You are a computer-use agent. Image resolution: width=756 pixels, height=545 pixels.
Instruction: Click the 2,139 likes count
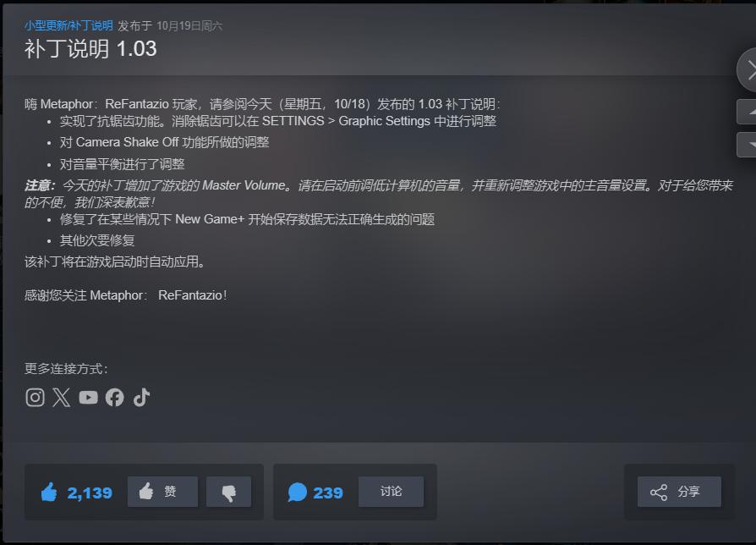(90, 493)
